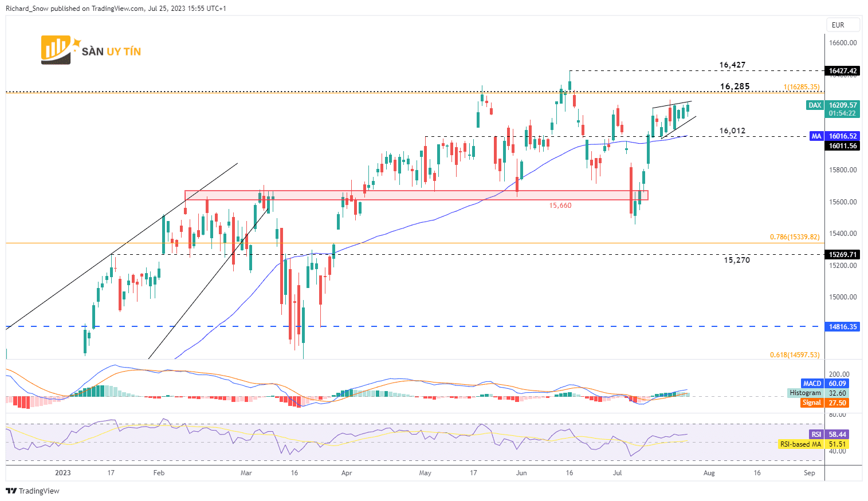Image resolution: width=868 pixels, height=501 pixels.
Task: Click the EUR currency button
Action: click(x=843, y=25)
